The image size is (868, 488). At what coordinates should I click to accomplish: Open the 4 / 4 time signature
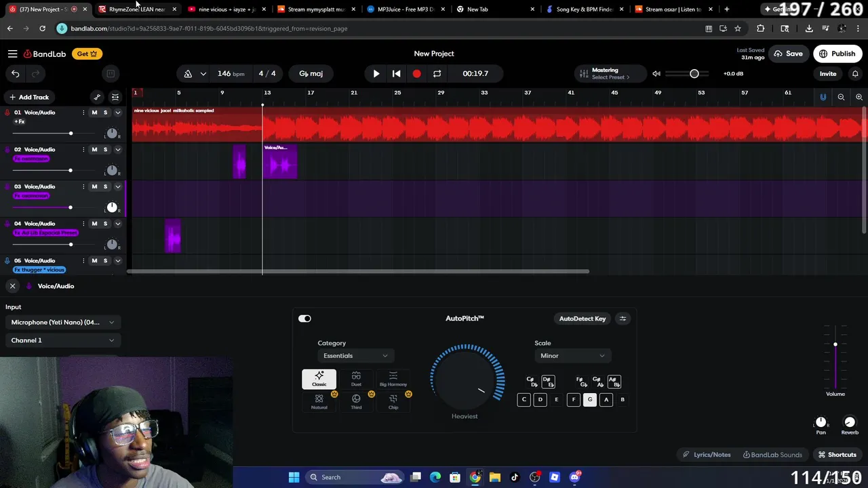coord(267,73)
